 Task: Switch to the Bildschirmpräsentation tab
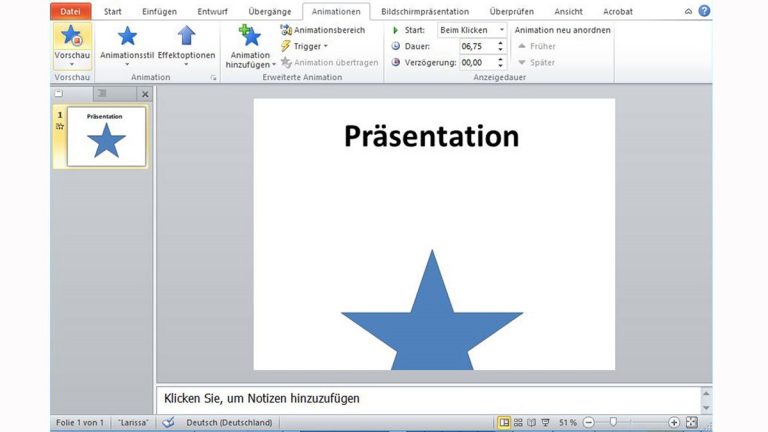[x=425, y=11]
